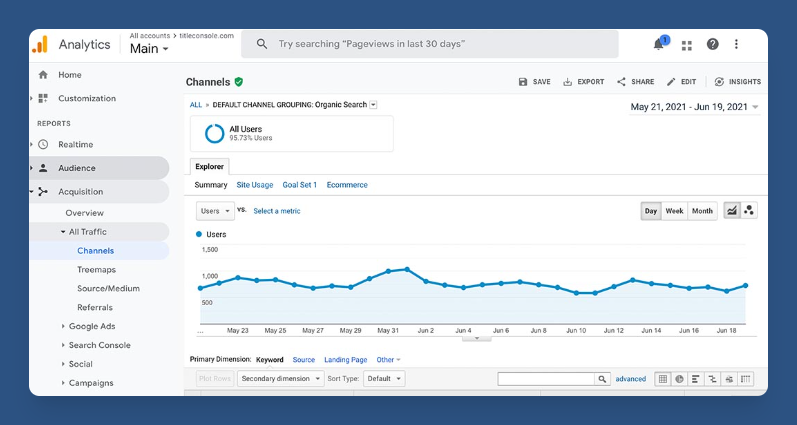The height and width of the screenshot is (425, 797).
Task: Select the data table view icon
Action: coord(663,379)
